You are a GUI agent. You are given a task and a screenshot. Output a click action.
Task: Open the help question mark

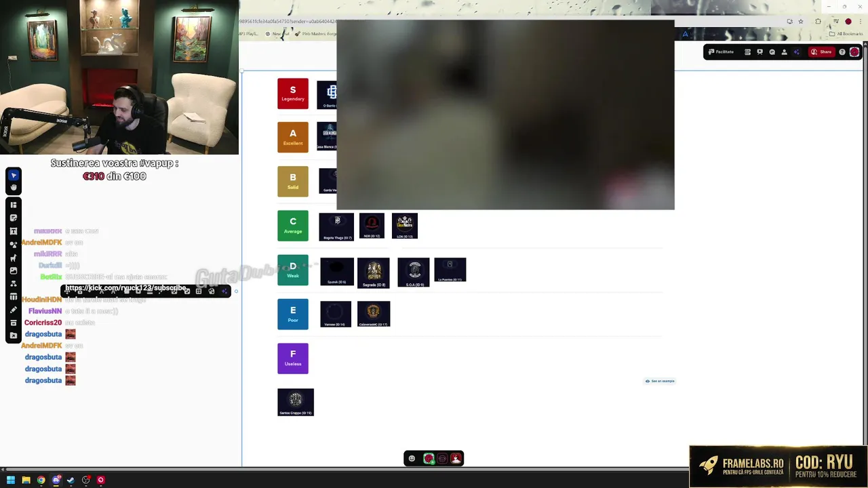click(842, 52)
